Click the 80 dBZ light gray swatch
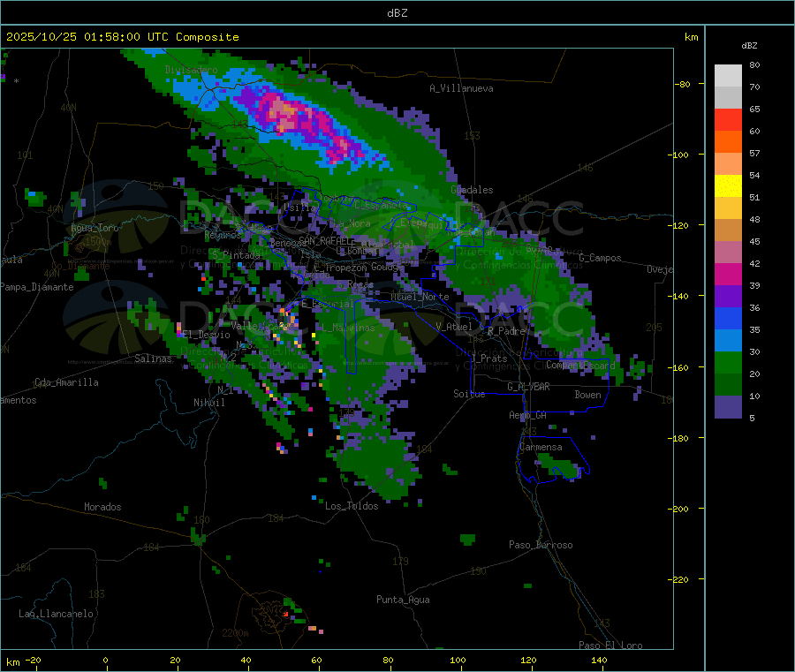The height and width of the screenshot is (672, 795). [x=728, y=76]
